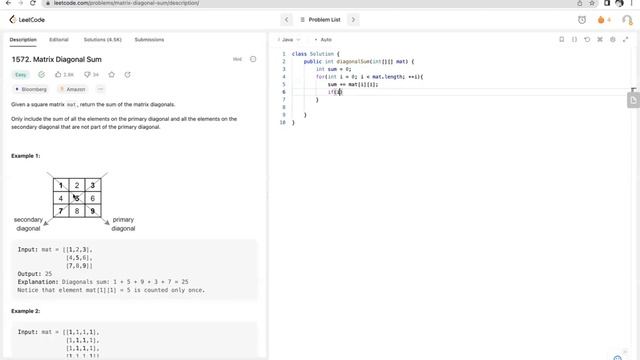Click the share problem icon
Screen dimensions: 640x360
(x=127, y=75)
